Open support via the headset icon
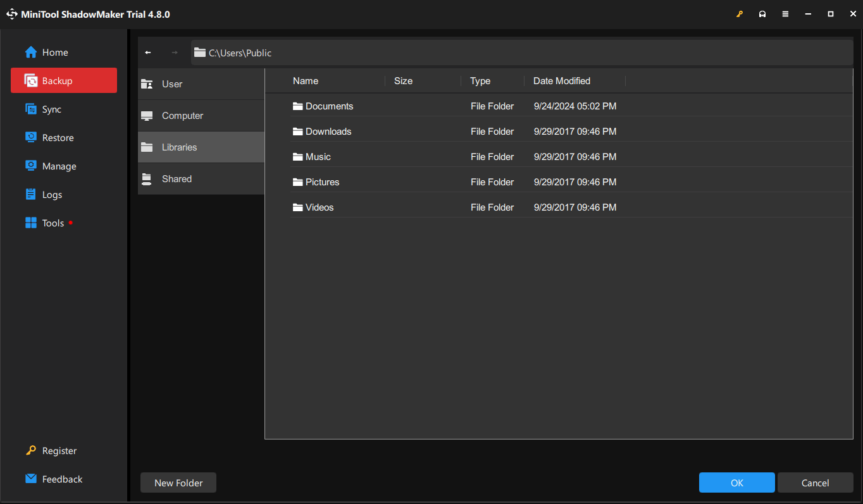The width and height of the screenshot is (863, 504). click(762, 13)
